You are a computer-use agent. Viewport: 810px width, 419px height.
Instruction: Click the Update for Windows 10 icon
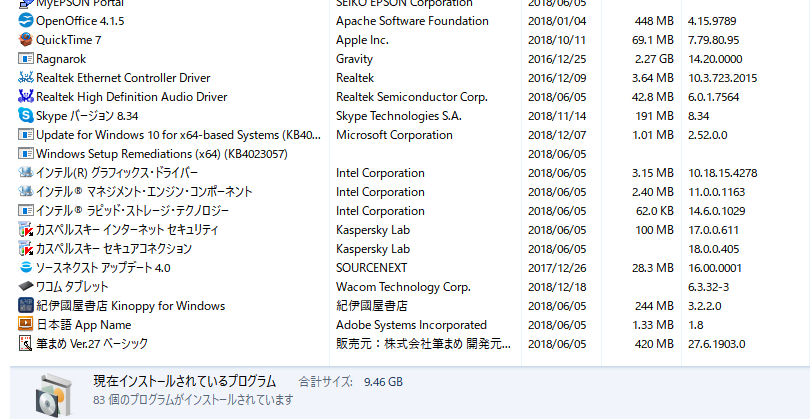(x=26, y=135)
